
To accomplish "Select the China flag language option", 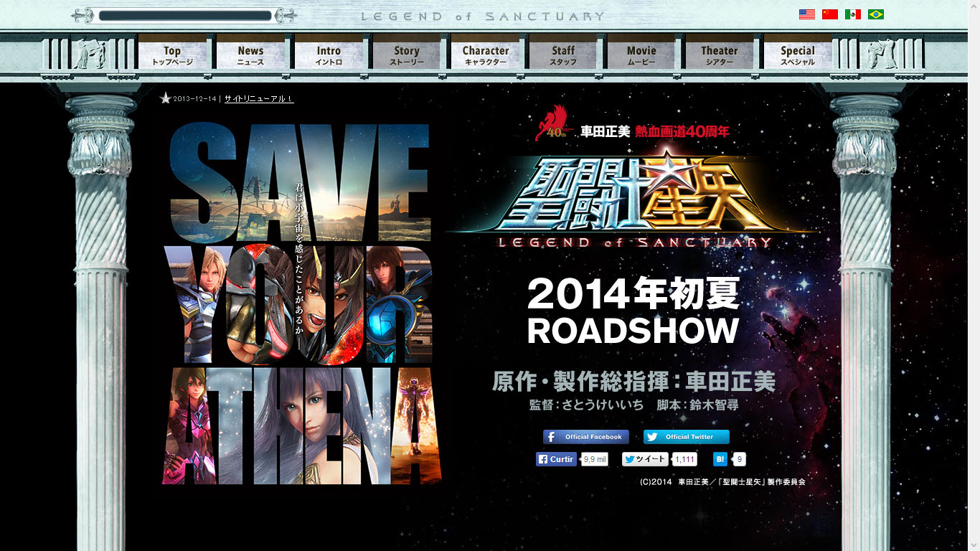I will coord(829,14).
